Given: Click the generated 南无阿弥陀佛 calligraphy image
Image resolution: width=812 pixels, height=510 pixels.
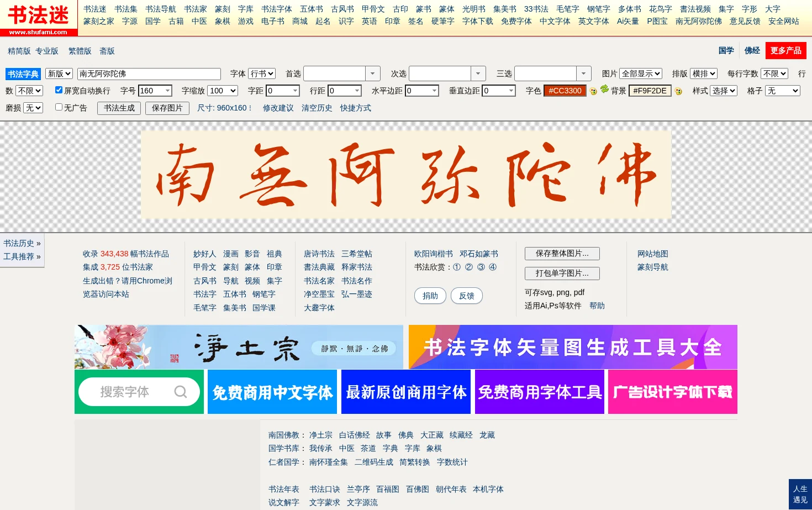Looking at the screenshot, I should (x=406, y=174).
